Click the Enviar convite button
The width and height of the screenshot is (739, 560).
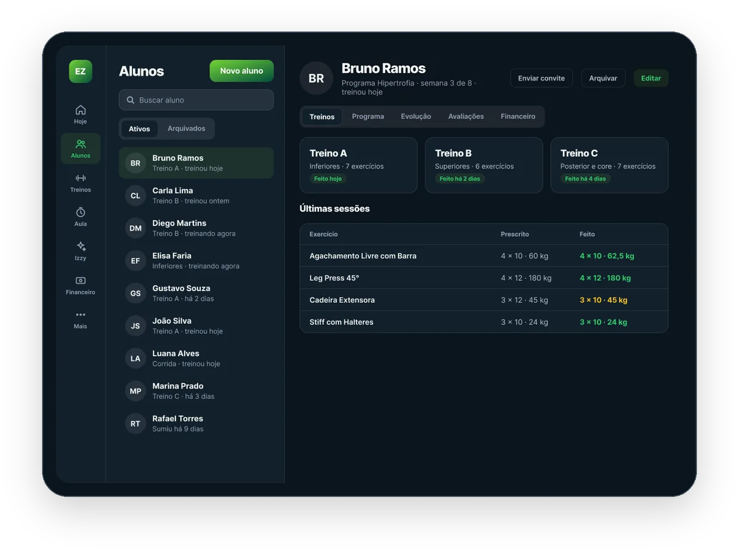(541, 78)
